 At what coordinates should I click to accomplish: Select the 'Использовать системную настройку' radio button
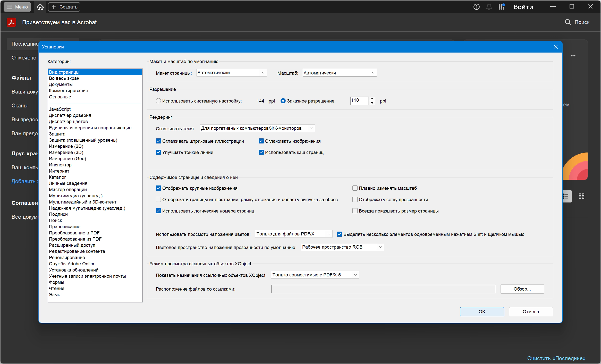point(158,101)
